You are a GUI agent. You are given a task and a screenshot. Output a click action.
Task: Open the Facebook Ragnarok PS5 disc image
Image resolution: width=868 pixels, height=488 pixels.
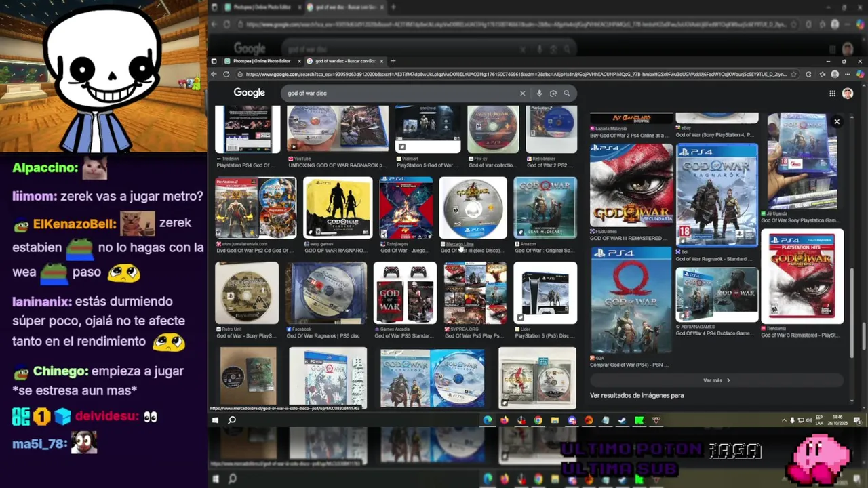tap(326, 293)
